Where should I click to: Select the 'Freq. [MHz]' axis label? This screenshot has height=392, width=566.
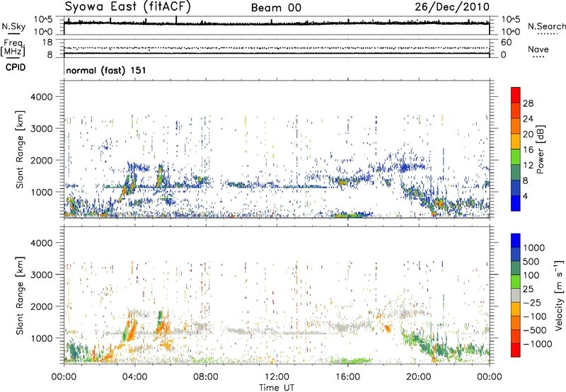click(x=13, y=48)
